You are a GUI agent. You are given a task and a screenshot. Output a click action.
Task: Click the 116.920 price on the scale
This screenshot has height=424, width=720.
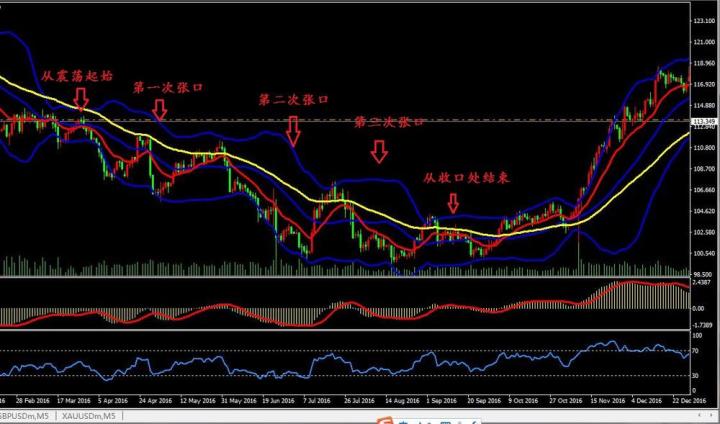(704, 85)
